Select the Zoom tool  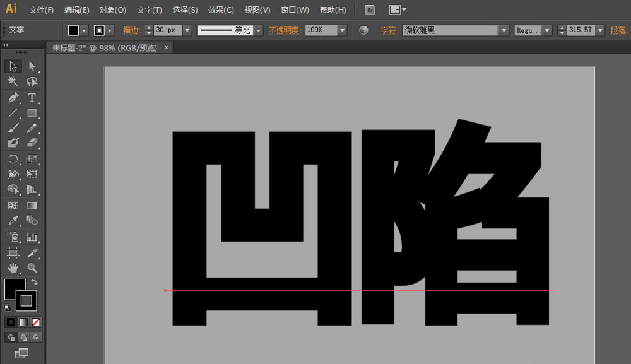[x=32, y=268]
